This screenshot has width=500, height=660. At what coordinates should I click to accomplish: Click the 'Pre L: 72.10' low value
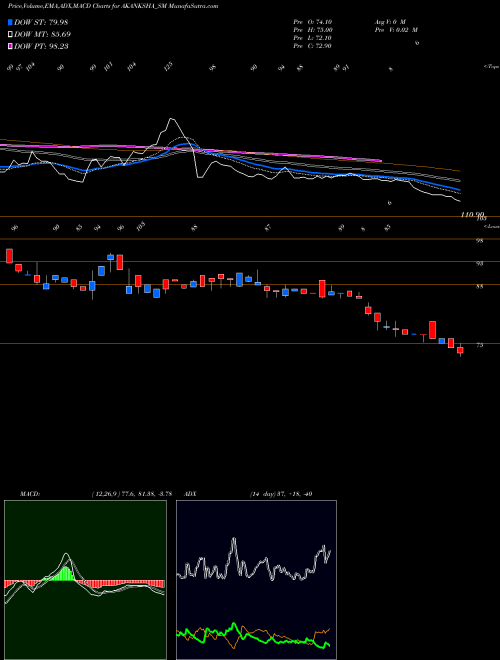[x=312, y=38]
